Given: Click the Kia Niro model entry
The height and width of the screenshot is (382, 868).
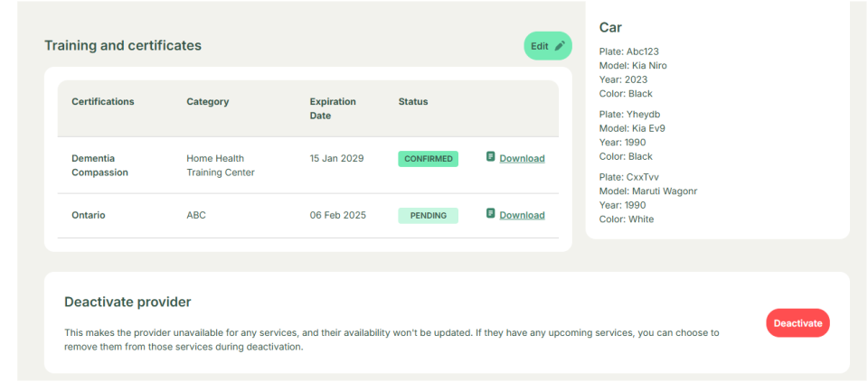Looking at the screenshot, I should click(x=633, y=66).
